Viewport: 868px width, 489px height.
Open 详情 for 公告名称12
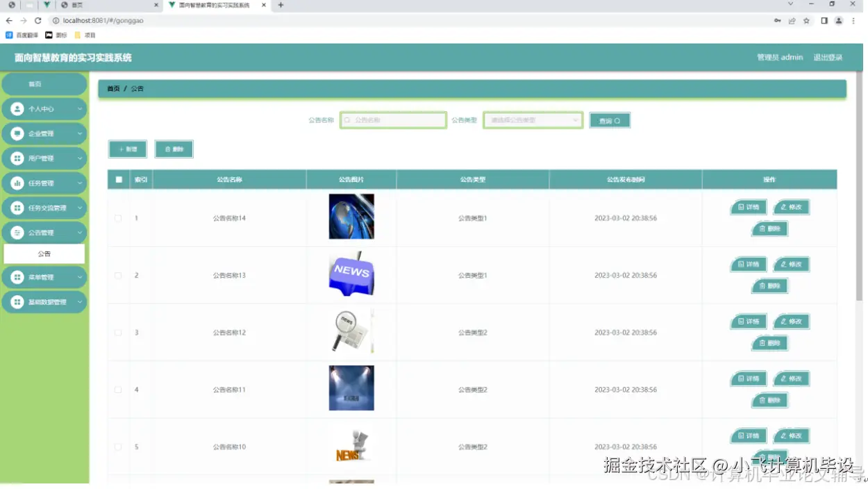coord(749,322)
